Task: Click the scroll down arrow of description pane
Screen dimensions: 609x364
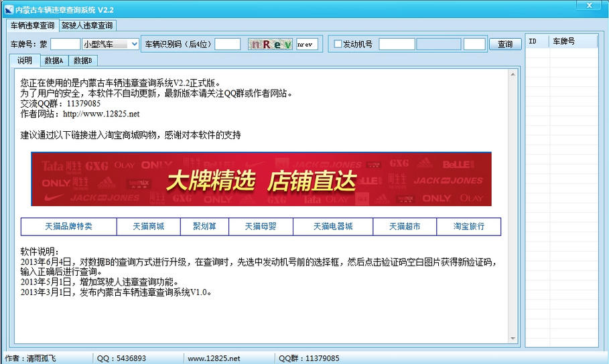Action: tap(513, 339)
